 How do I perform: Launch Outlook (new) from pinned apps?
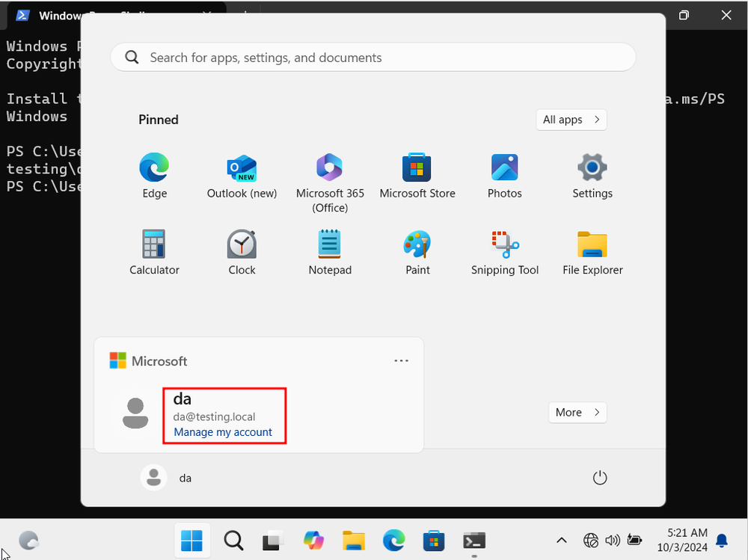pos(242,176)
